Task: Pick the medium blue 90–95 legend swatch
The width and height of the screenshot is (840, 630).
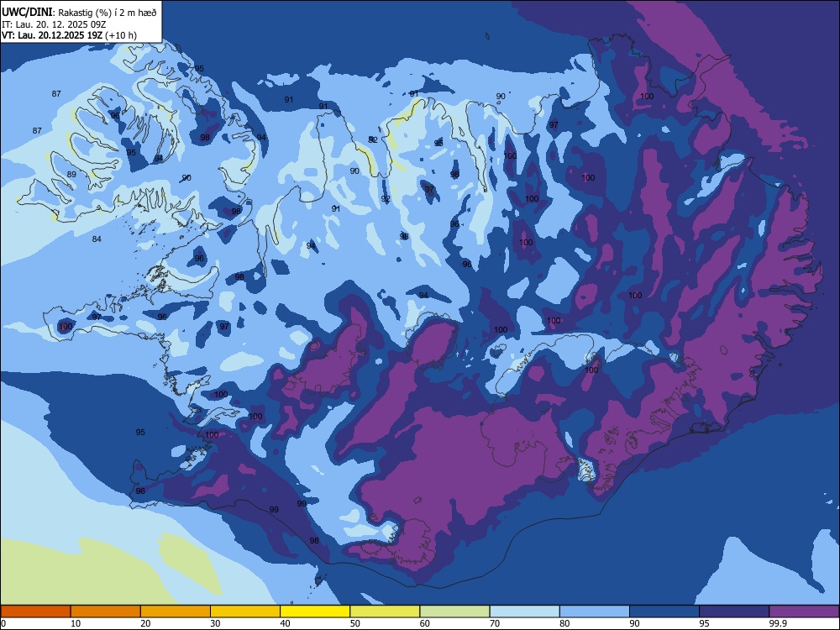Action: [x=664, y=612]
